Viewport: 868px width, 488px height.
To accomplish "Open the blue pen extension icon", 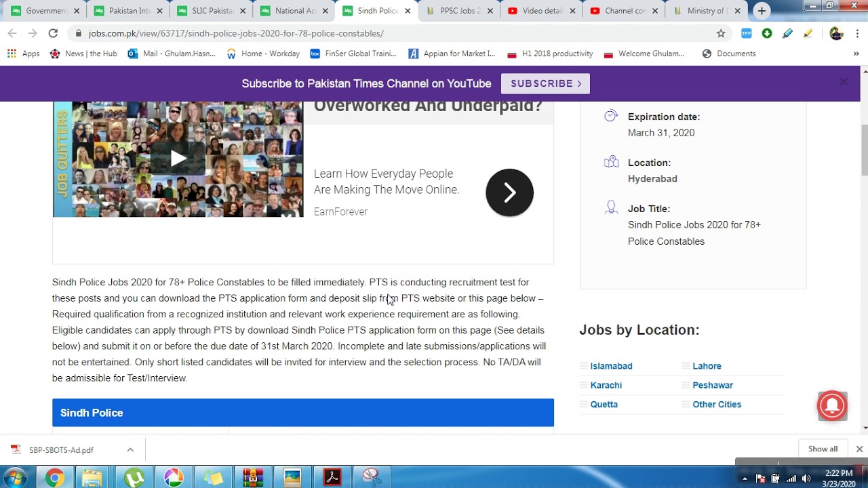I will click(787, 33).
